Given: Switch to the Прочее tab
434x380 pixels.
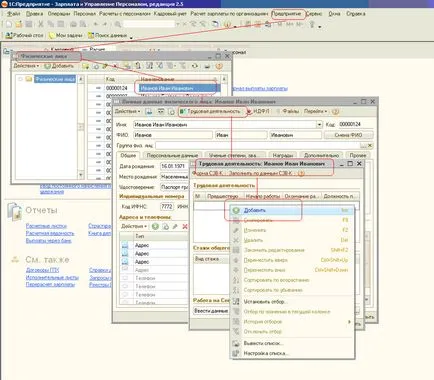Looking at the screenshot, I should coord(358,155).
